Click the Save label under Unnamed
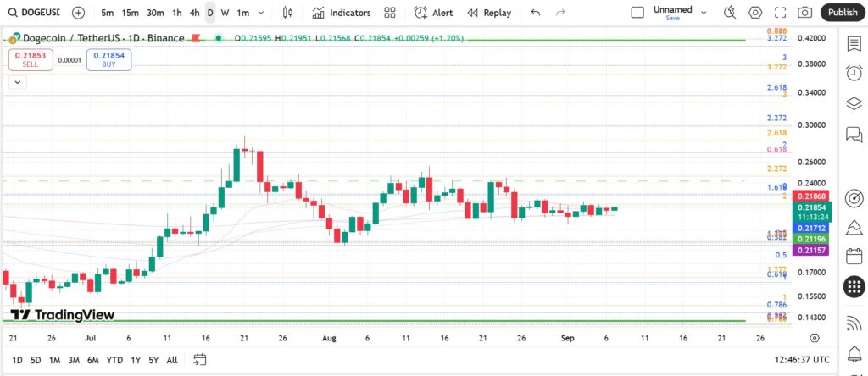Image resolution: width=868 pixels, height=376 pixels. pyautogui.click(x=672, y=19)
